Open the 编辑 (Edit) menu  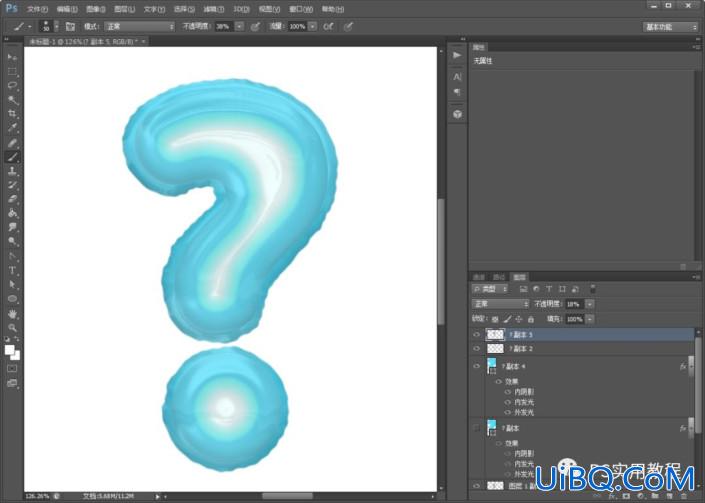[67, 9]
